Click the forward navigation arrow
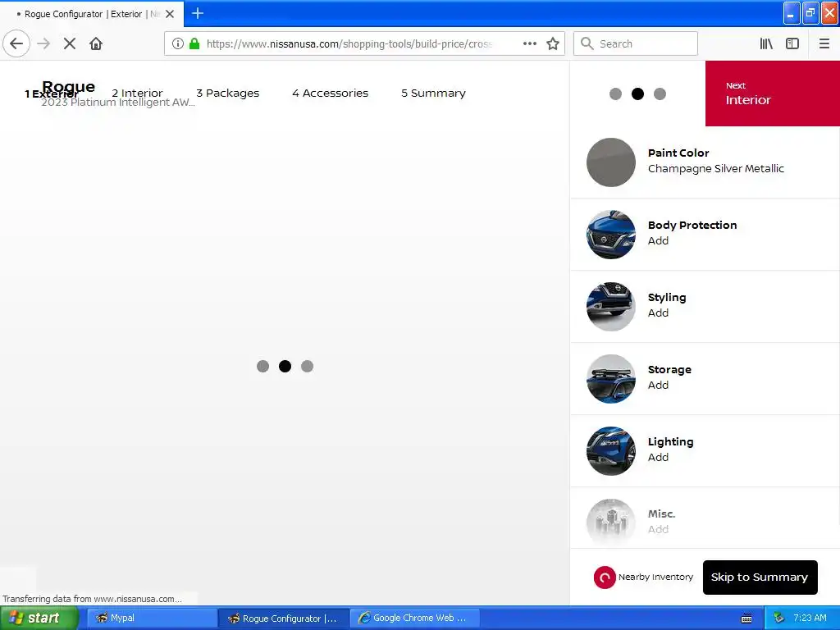Viewport: 840px width, 630px height. point(43,43)
